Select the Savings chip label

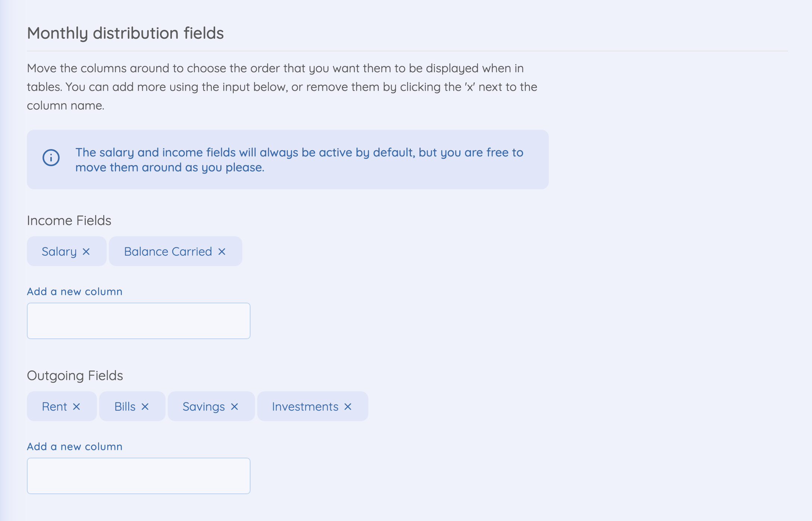(x=204, y=407)
